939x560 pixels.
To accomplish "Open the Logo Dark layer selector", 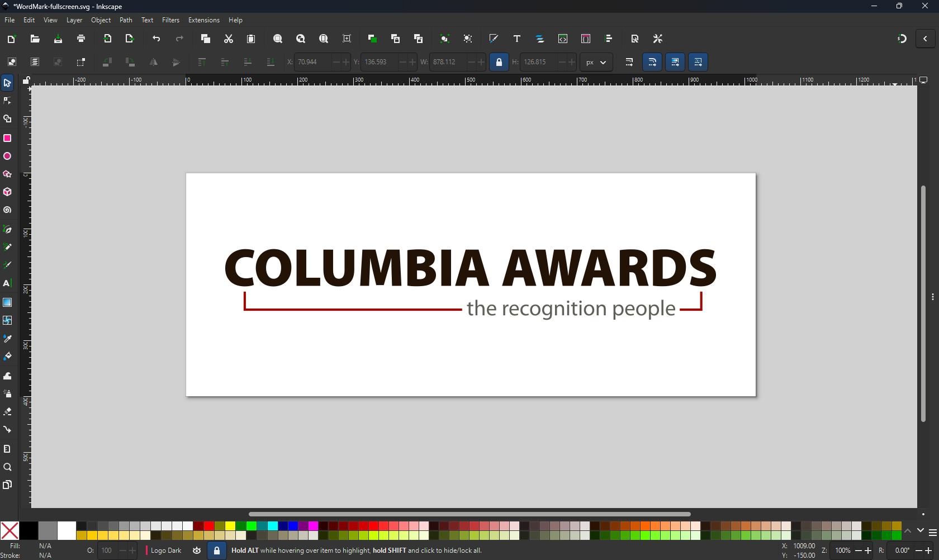I will click(x=166, y=550).
